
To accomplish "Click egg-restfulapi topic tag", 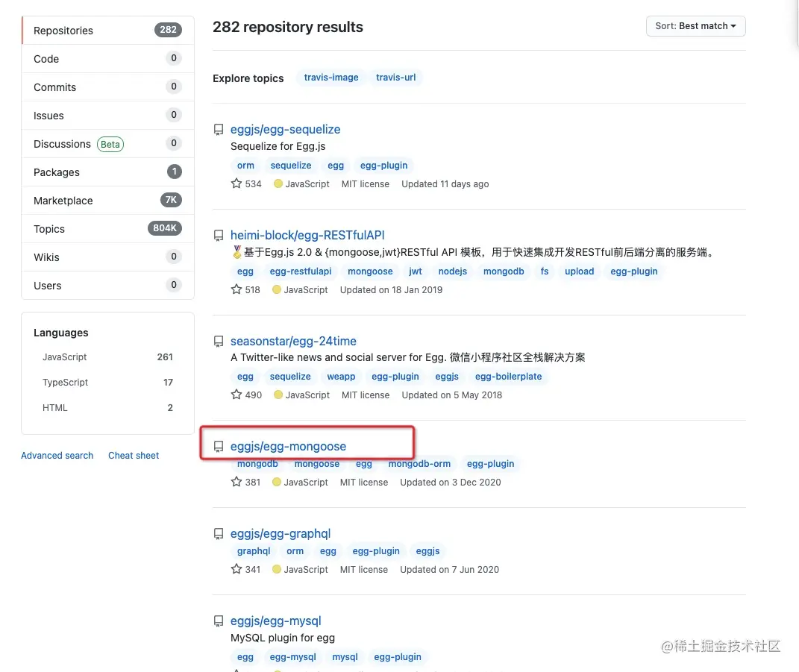I will click(301, 271).
